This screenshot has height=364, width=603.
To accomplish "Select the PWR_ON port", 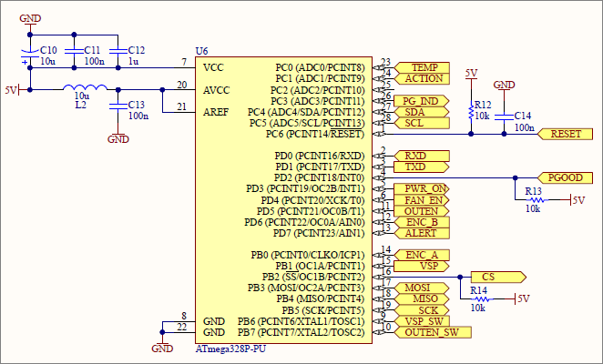I will [x=422, y=189].
